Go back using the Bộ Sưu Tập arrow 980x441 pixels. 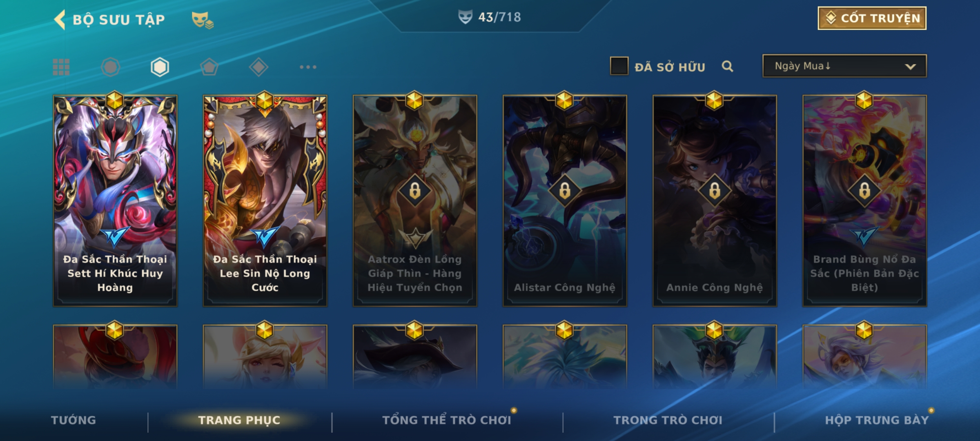click(x=60, y=20)
